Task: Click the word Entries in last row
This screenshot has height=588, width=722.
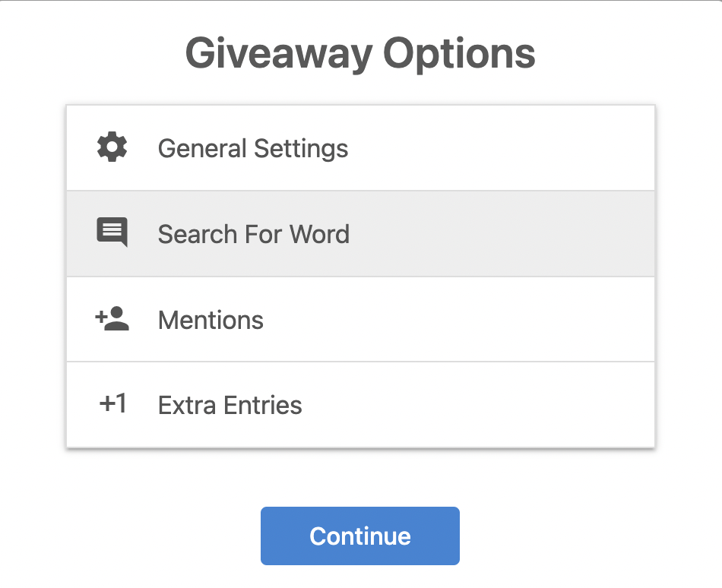Action: [x=263, y=406]
